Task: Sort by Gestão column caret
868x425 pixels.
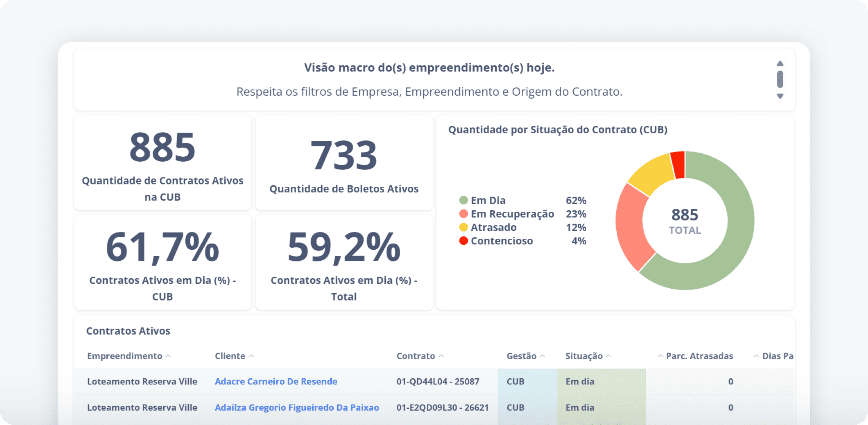Action: (542, 356)
